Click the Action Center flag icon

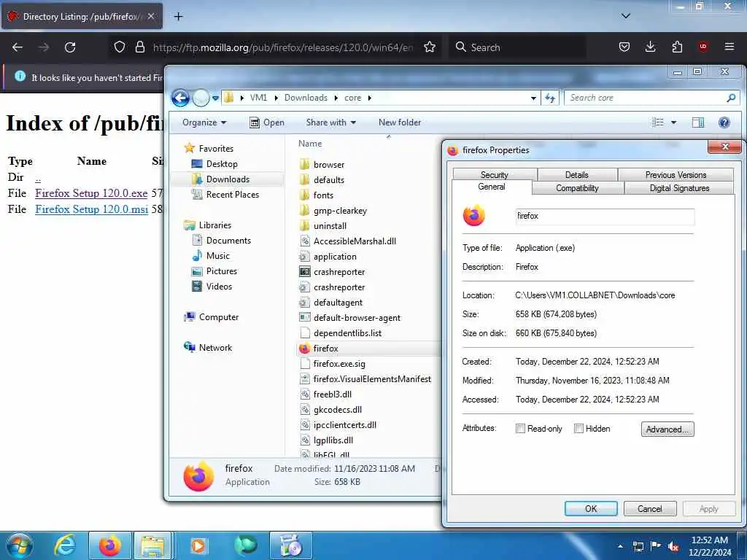[x=656, y=546]
